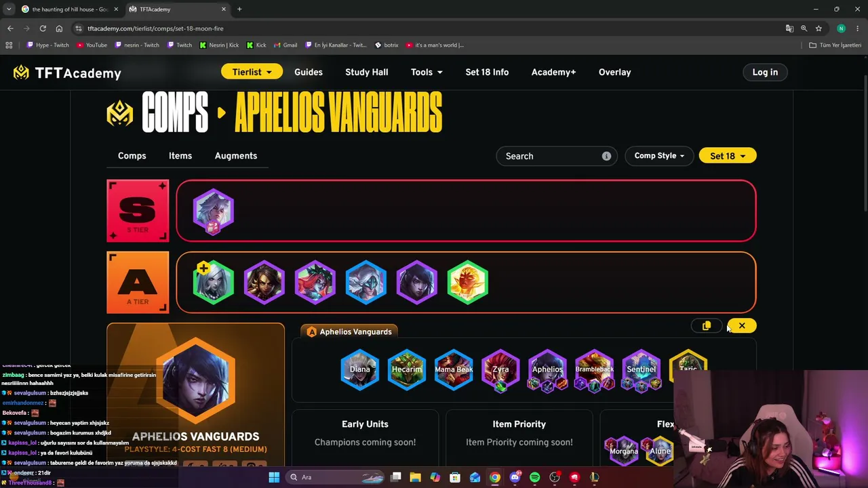
Task: Open the Tüm Yer İşaretleri bookmarks folder
Action: (x=835, y=45)
